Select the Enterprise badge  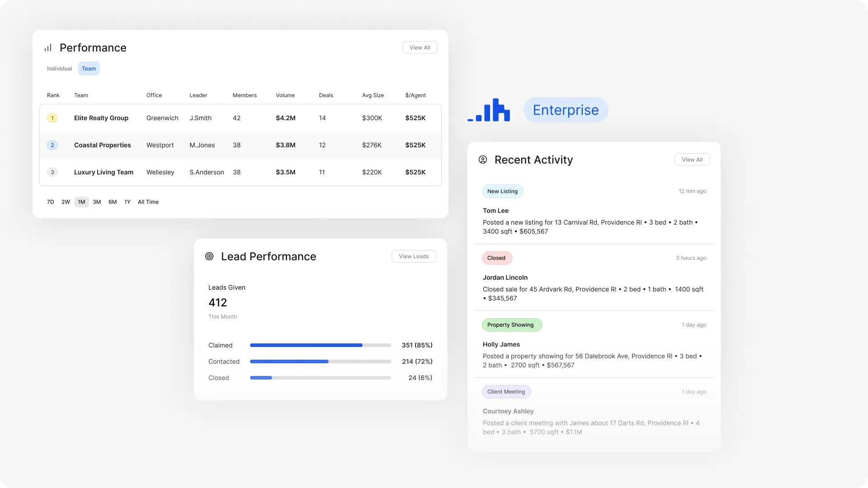[566, 109]
